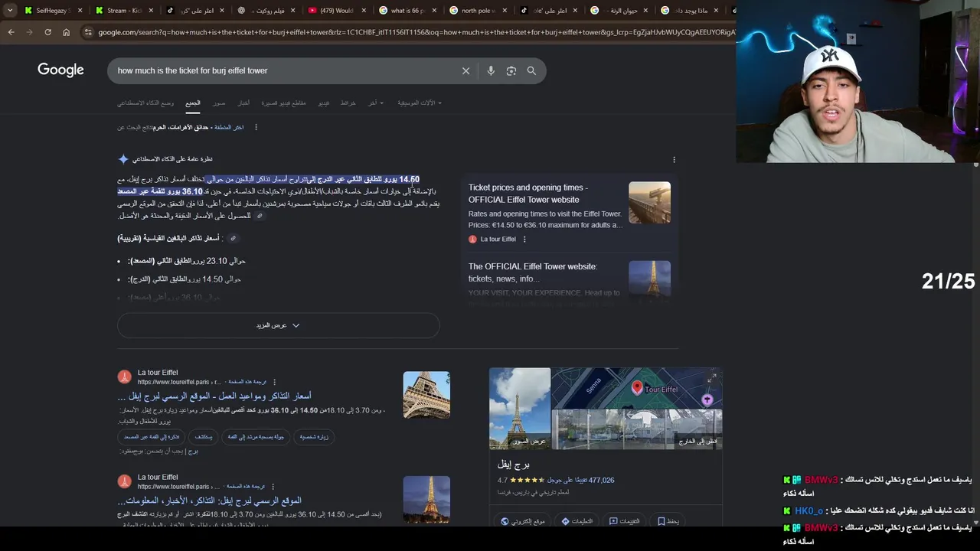The height and width of the screenshot is (551, 980).
Task: Close the SeifHegazy tab
Action: 80,11
